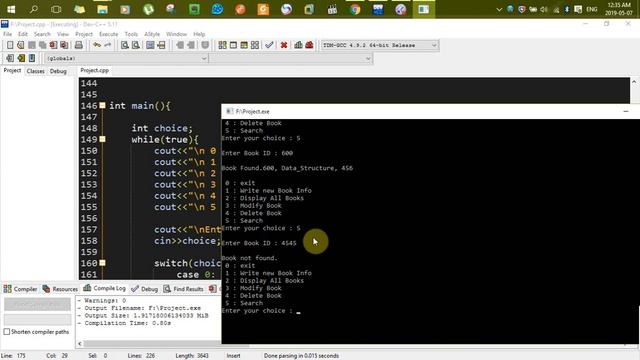
Task: Click the Redo arrow icon
Action: pyautogui.click(x=108, y=45)
